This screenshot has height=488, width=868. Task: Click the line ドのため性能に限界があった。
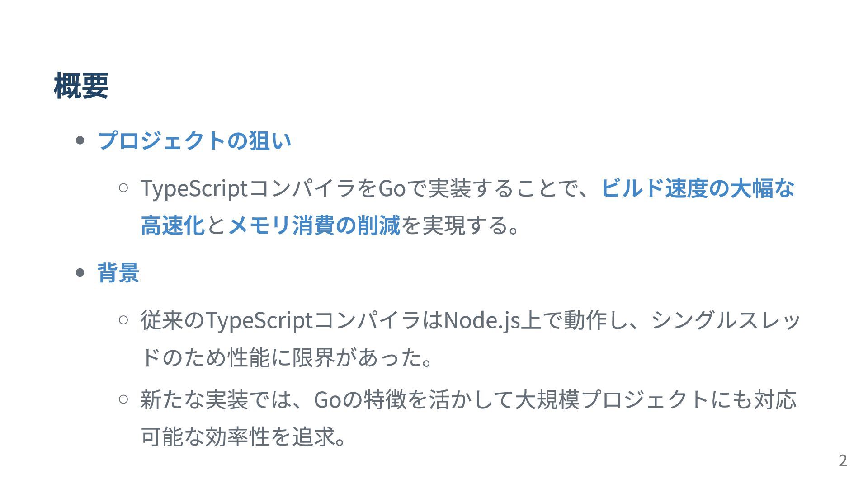[x=288, y=357]
